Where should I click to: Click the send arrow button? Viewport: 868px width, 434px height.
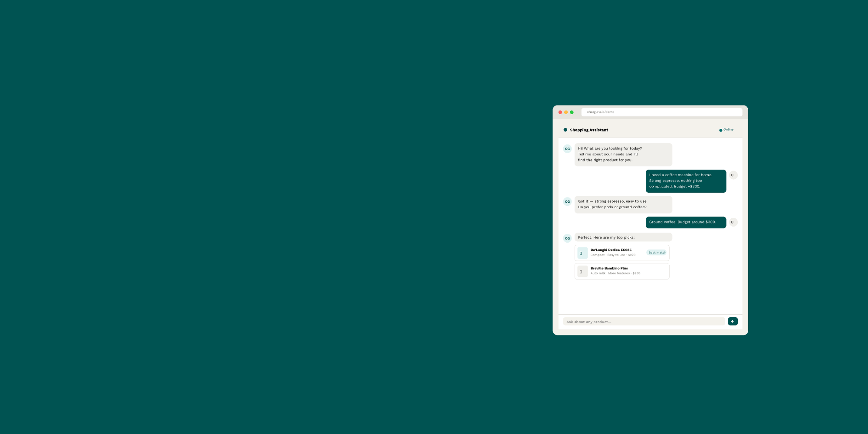[x=733, y=322]
